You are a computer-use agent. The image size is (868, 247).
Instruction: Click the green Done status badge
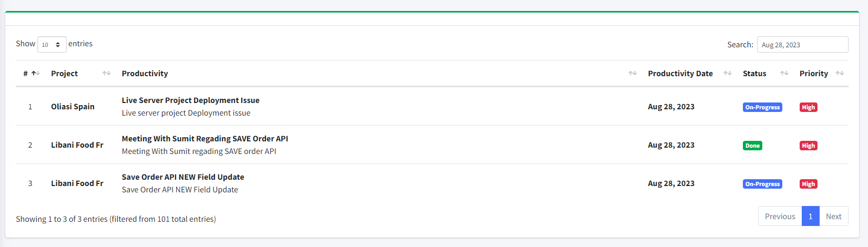(752, 146)
